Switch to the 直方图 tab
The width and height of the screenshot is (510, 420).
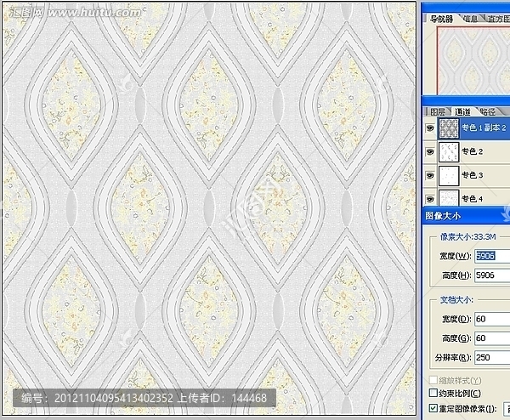[x=498, y=19]
